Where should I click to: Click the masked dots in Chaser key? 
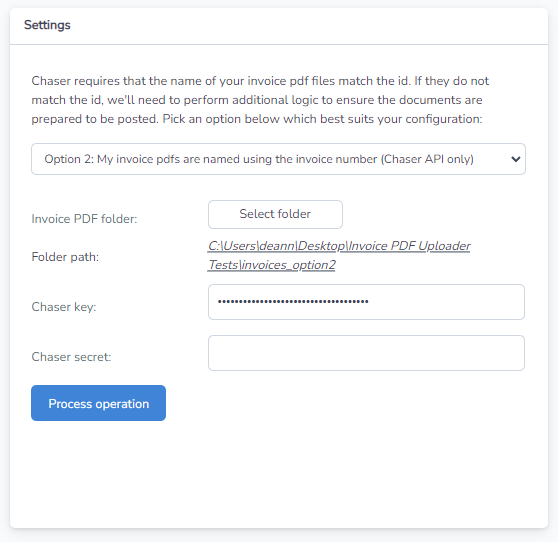point(293,302)
